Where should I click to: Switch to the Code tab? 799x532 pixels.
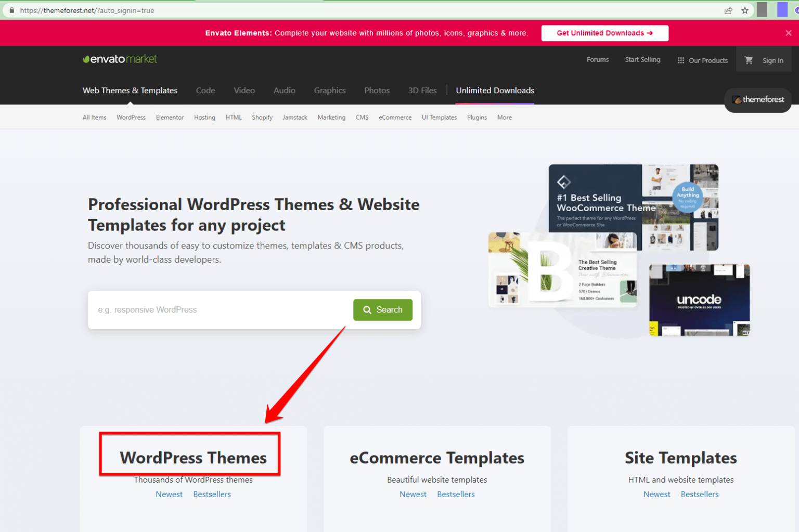click(x=205, y=90)
